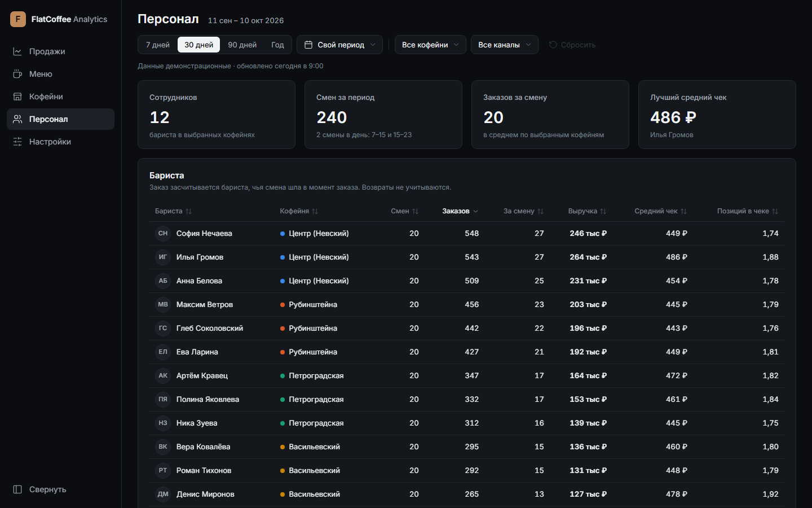Sort by Смен column sort icon

pos(416,211)
